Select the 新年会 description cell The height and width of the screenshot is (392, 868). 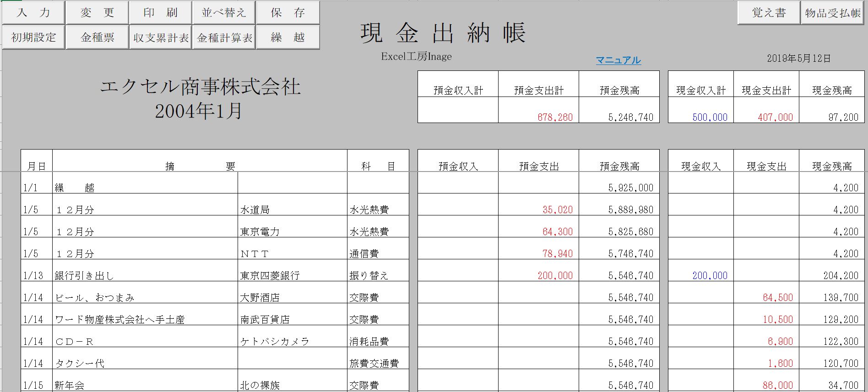145,384
